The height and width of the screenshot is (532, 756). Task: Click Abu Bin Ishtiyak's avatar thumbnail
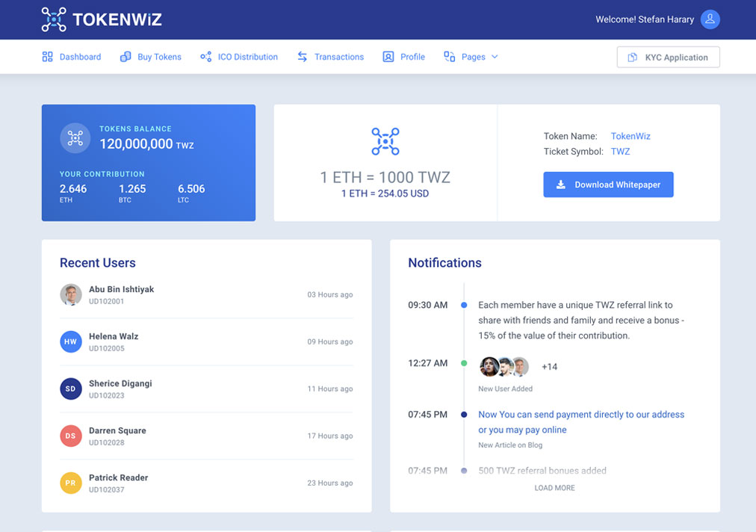(x=70, y=294)
